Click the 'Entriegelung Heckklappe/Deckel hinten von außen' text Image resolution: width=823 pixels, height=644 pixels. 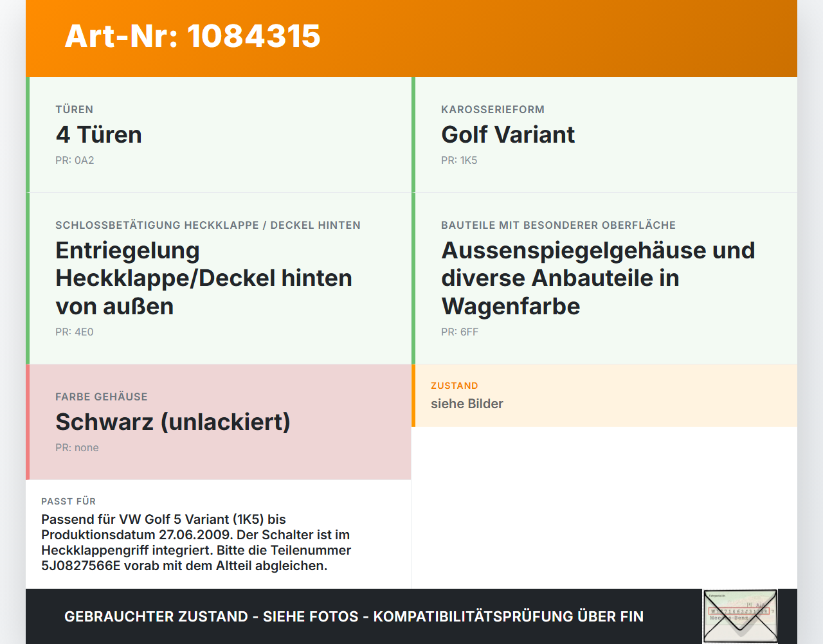pyautogui.click(x=204, y=278)
